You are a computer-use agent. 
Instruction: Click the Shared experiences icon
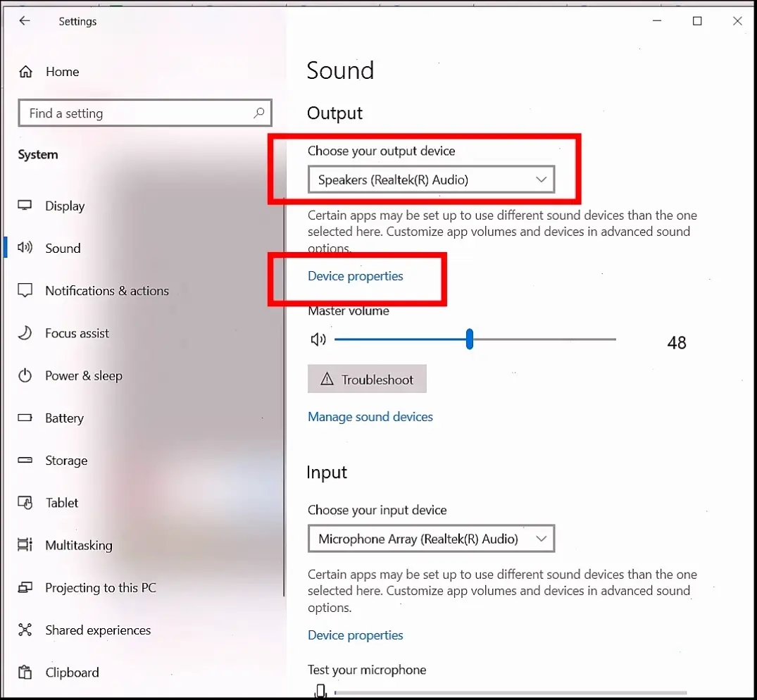click(x=25, y=630)
